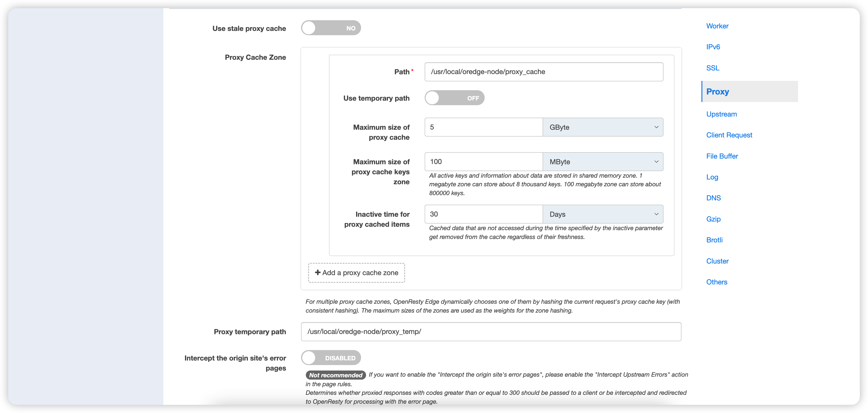Toggle the Use temporary path switch

(x=454, y=98)
